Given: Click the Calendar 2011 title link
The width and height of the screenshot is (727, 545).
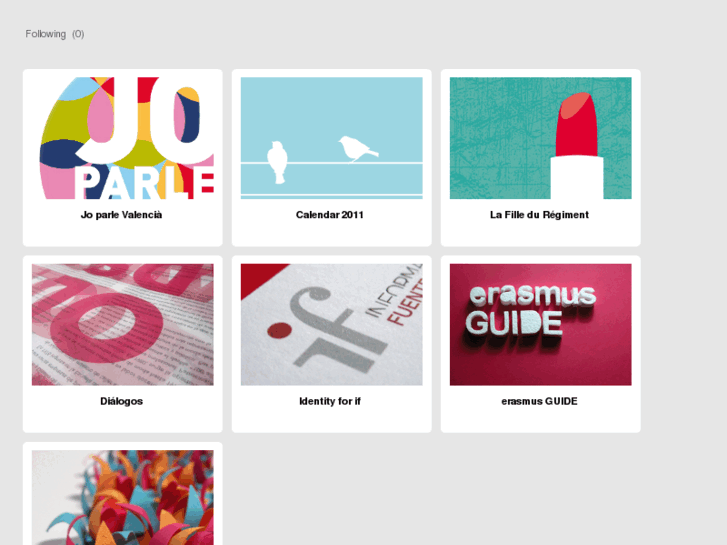Looking at the screenshot, I should pos(330,215).
